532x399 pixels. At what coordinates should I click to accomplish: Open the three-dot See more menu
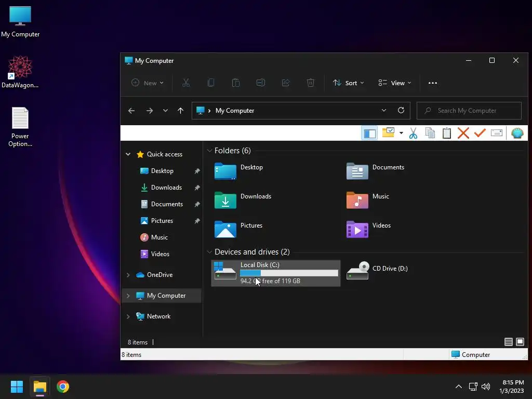pyautogui.click(x=433, y=83)
